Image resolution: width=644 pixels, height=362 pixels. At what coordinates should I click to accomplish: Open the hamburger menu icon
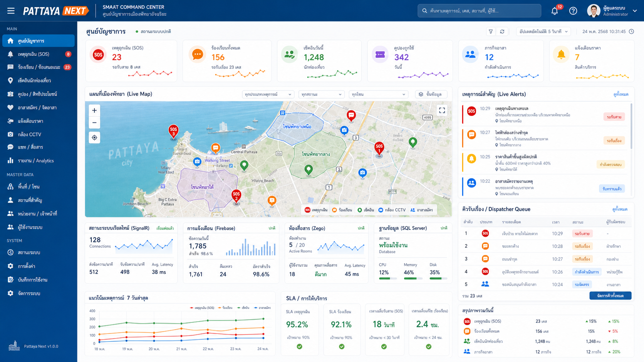11,11
